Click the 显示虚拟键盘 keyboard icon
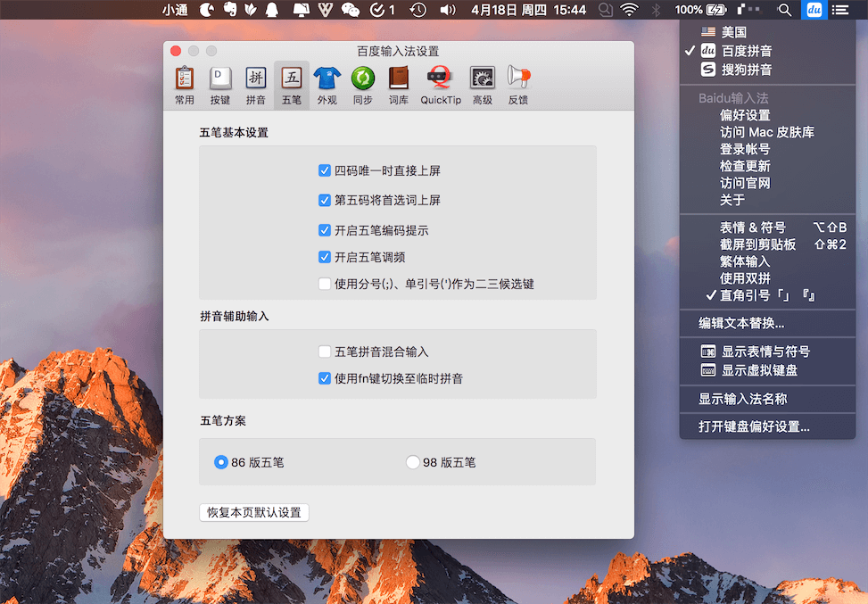 (x=708, y=370)
